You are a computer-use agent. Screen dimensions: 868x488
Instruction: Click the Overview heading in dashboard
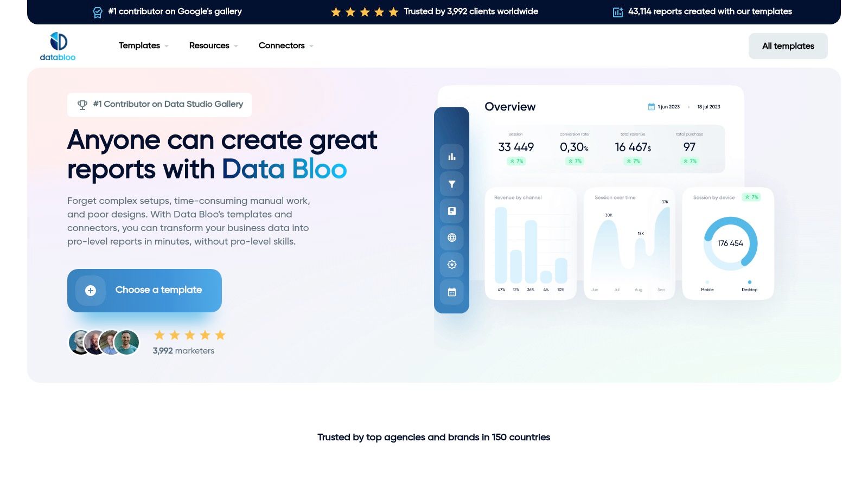[x=510, y=107]
